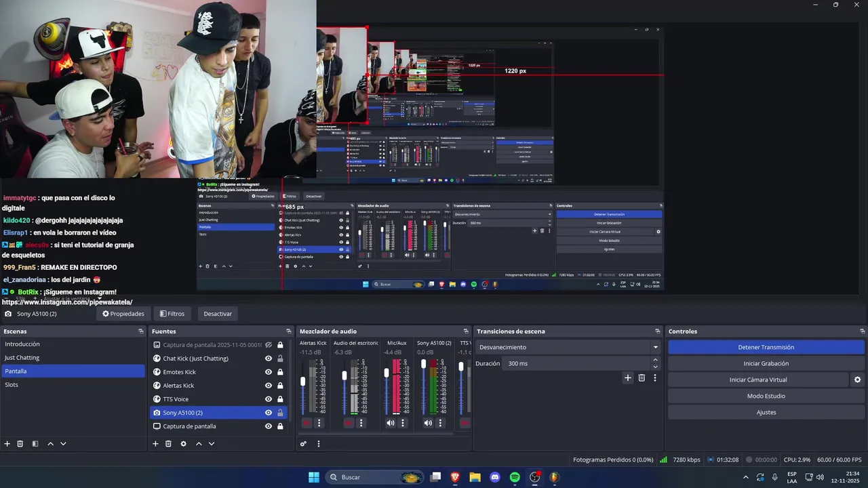
Task: Open Filtros for selected source
Action: click(x=172, y=314)
